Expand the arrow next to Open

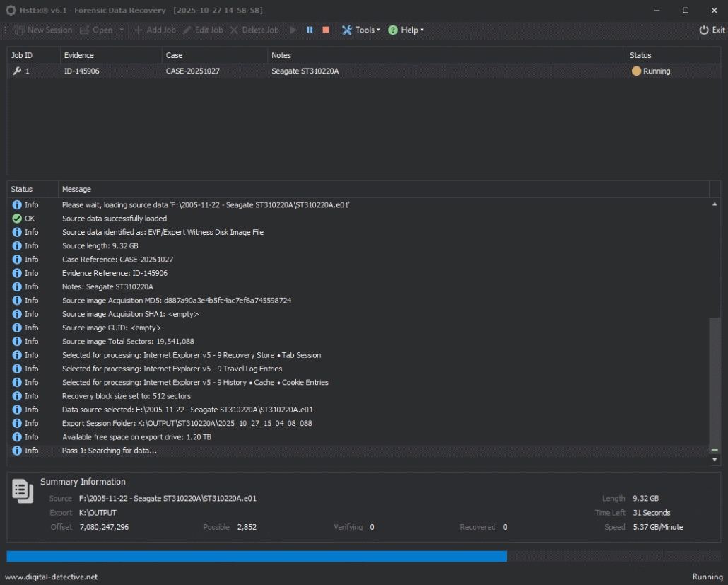click(x=122, y=30)
